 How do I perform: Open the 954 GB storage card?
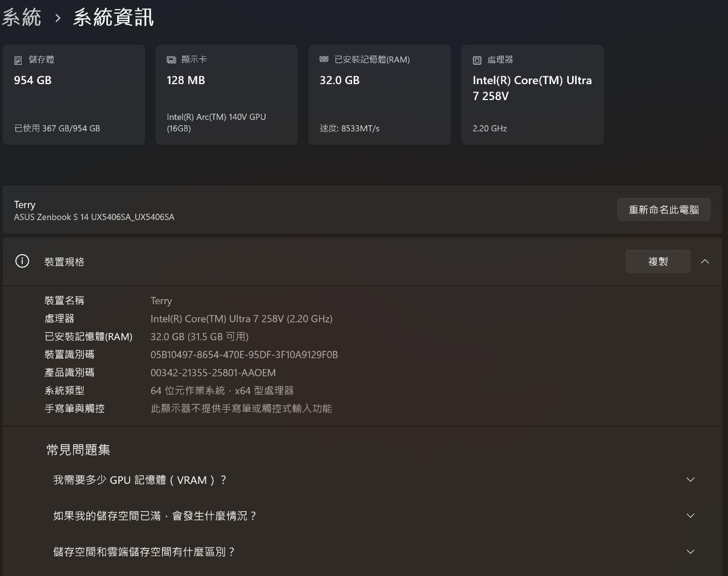(74, 94)
